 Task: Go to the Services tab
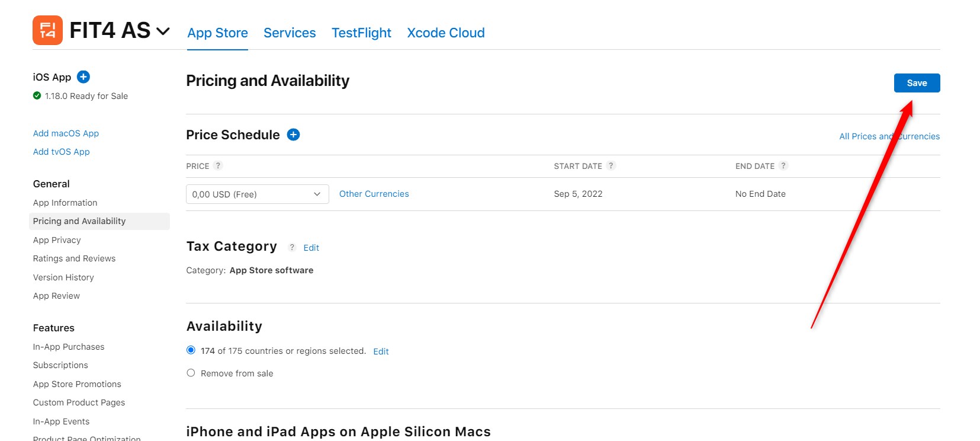(290, 33)
